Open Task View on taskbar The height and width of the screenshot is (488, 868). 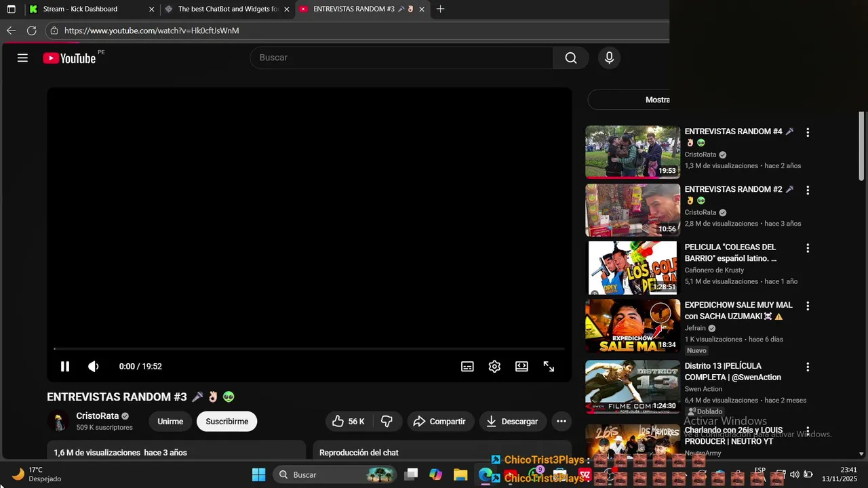[x=411, y=474]
